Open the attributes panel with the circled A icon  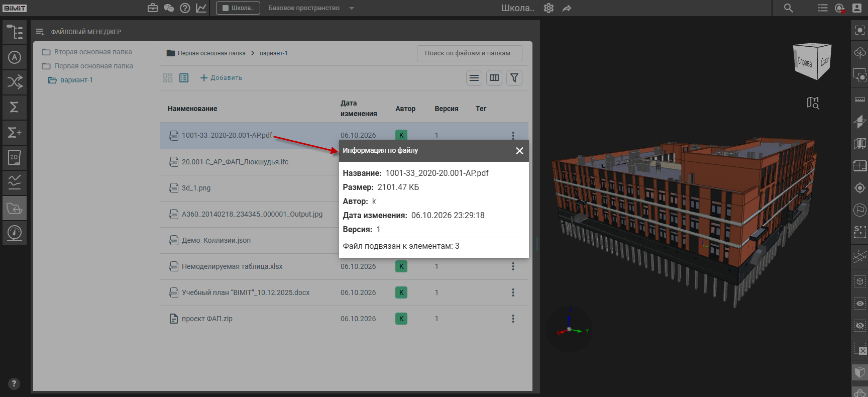[15, 58]
